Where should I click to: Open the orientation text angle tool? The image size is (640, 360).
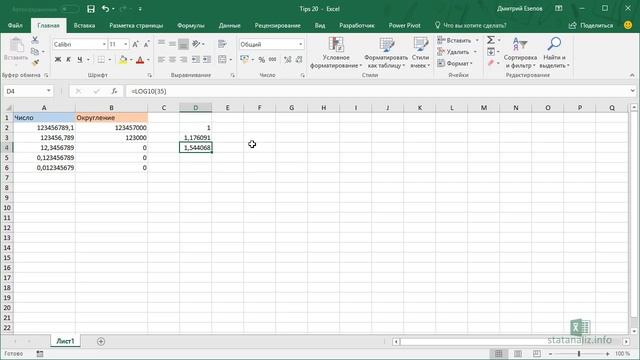(196, 44)
